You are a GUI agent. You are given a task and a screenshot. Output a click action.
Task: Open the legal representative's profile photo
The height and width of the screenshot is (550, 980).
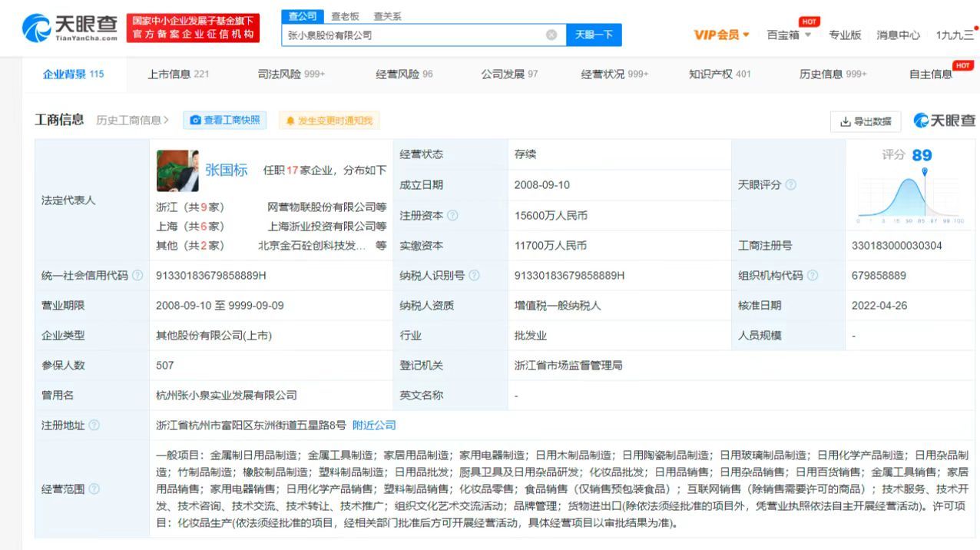pos(177,171)
